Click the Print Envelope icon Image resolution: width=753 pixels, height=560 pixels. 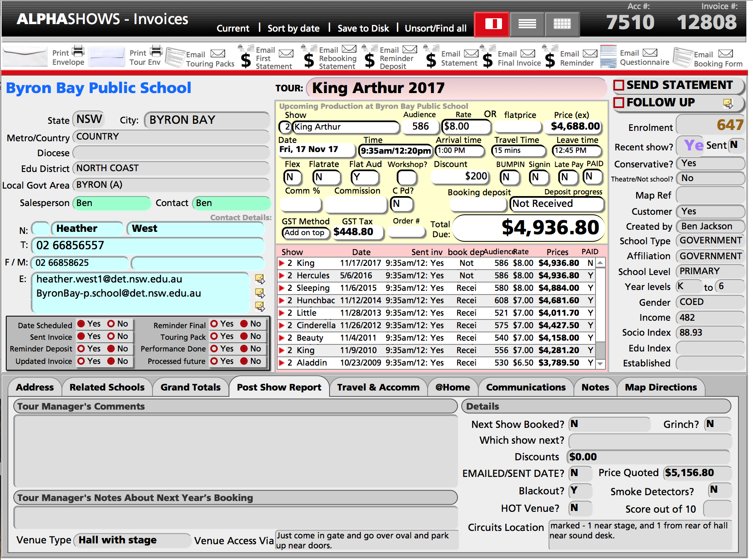pyautogui.click(x=25, y=57)
